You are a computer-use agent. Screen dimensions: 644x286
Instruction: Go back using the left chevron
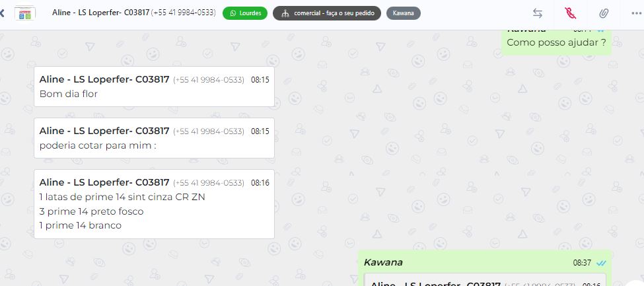[x=1, y=13]
